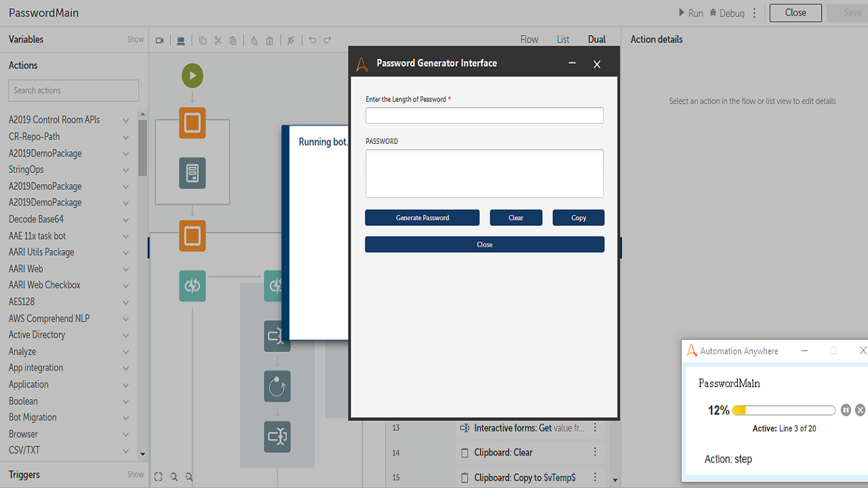Click the Enter the Length of Password field
Image resolution: width=868 pixels, height=488 pixels.
click(x=485, y=116)
